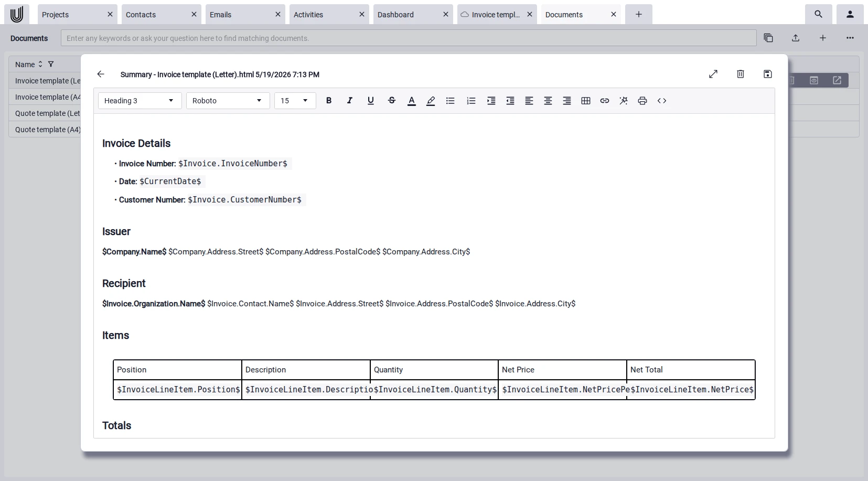Open the text color picker

(412, 101)
